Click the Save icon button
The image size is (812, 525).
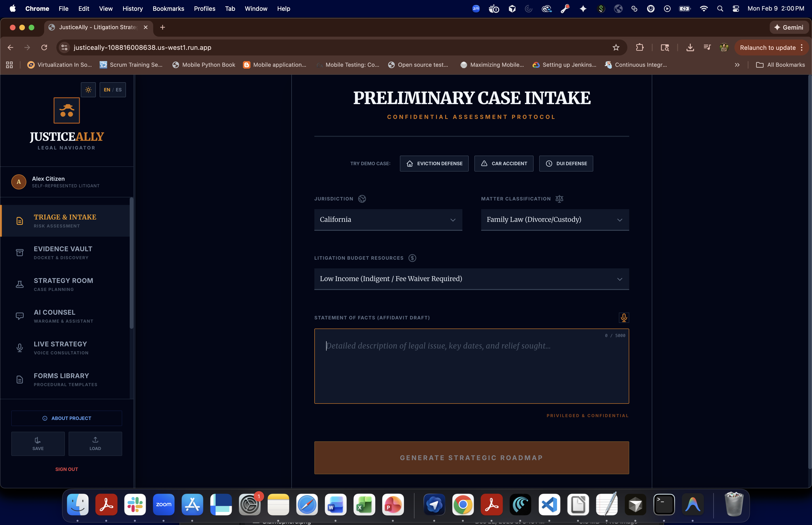pos(38,443)
